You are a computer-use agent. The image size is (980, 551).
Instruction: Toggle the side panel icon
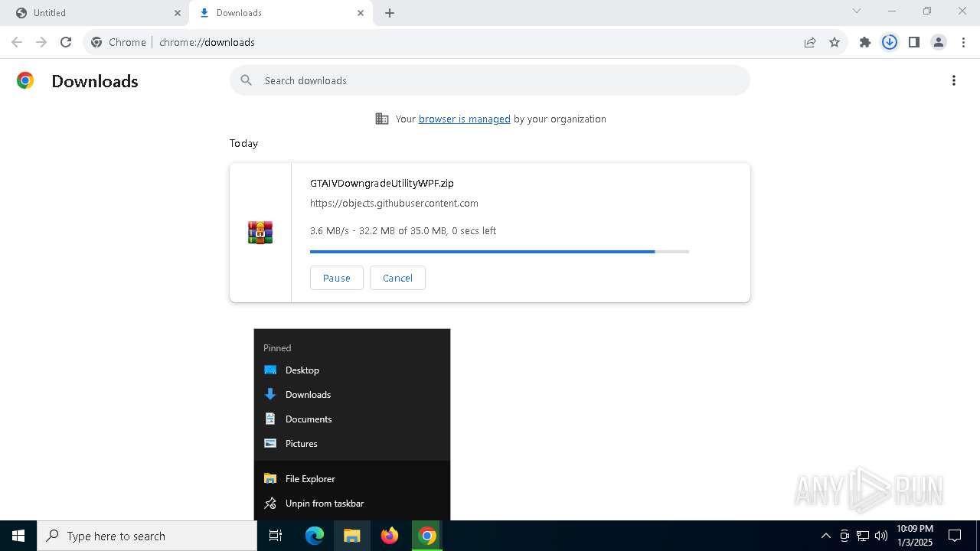(914, 42)
